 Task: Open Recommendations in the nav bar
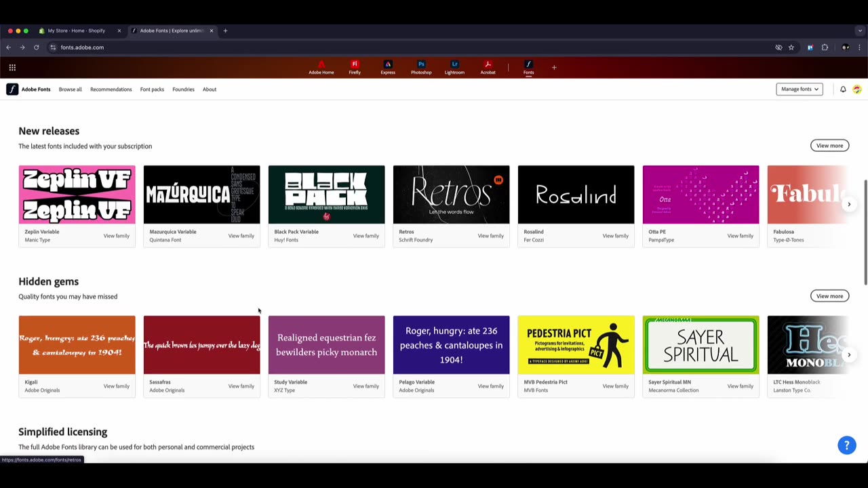[111, 89]
